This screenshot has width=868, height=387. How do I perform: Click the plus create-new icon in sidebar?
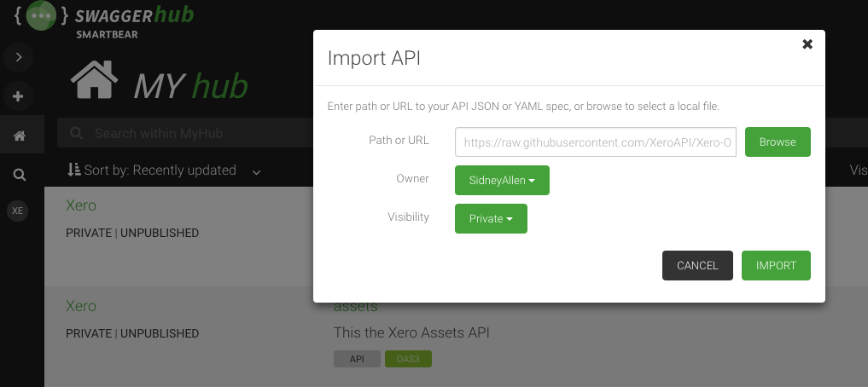click(18, 96)
